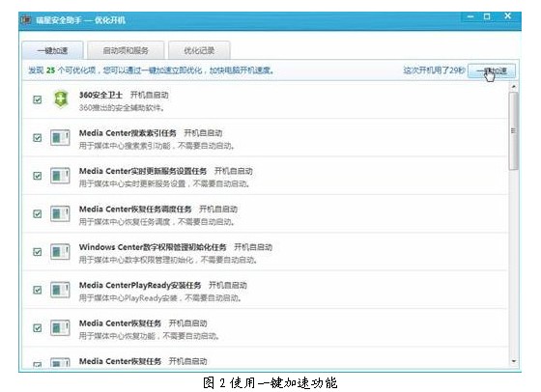
Task: Open the 优化记录 tab
Action: pos(199,50)
